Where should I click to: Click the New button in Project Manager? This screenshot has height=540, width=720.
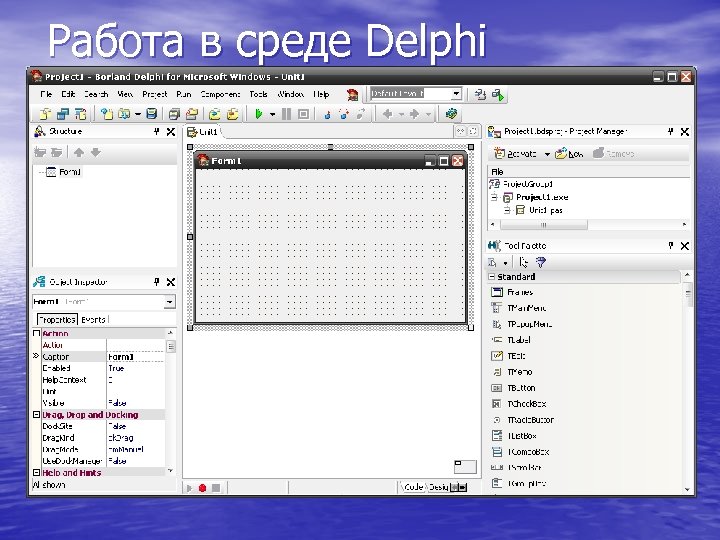click(x=569, y=154)
